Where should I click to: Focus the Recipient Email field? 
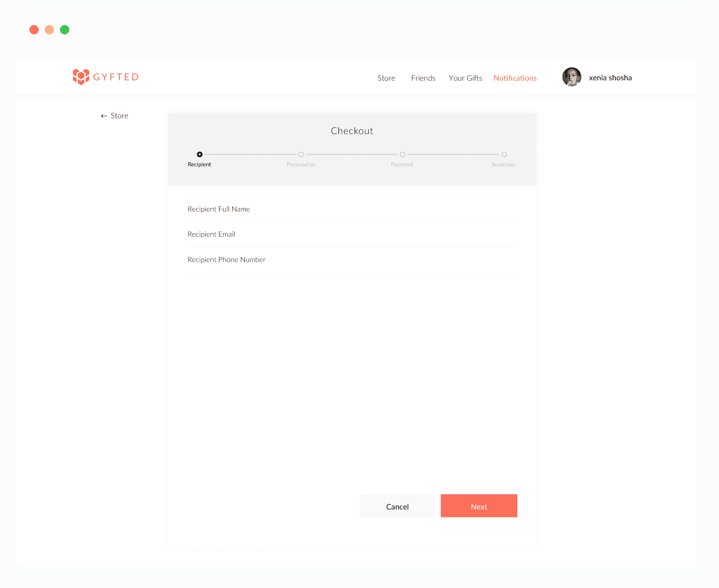[352, 234]
